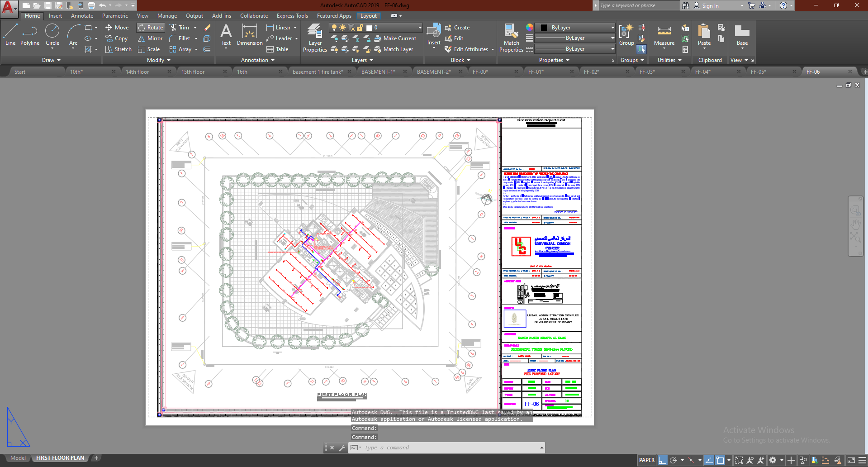The width and height of the screenshot is (868, 467).
Task: Activate the Rotate command
Action: (151, 28)
